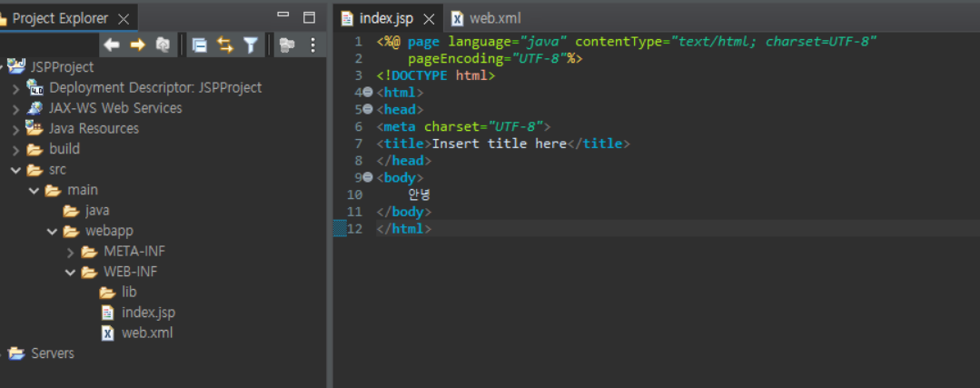The height and width of the screenshot is (388, 980).
Task: Place cursor on the closing html tag
Action: (404, 229)
